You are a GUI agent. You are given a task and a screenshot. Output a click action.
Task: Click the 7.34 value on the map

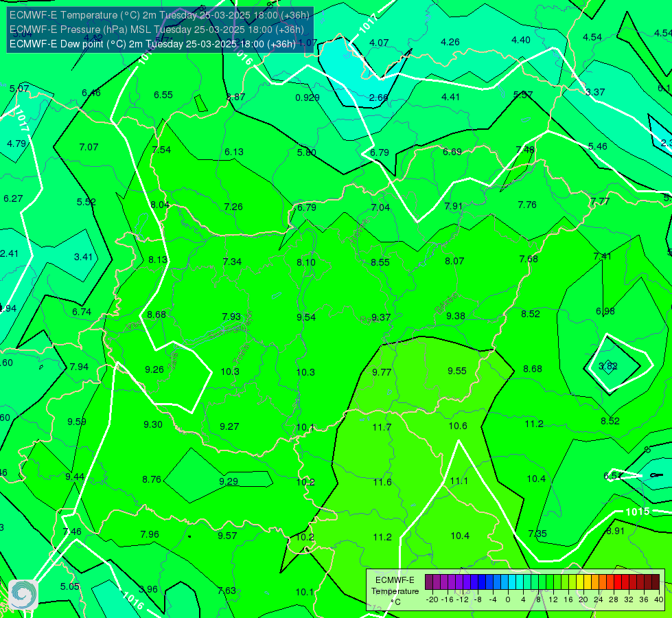click(232, 262)
